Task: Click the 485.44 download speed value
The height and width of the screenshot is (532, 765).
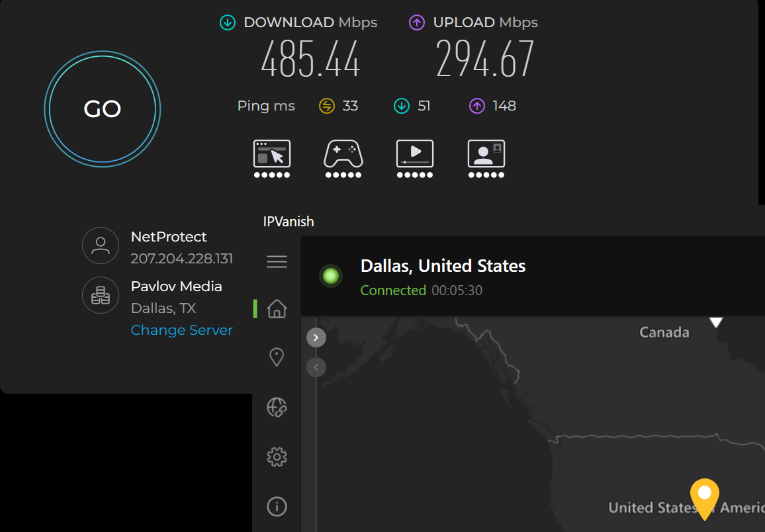Action: point(311,60)
